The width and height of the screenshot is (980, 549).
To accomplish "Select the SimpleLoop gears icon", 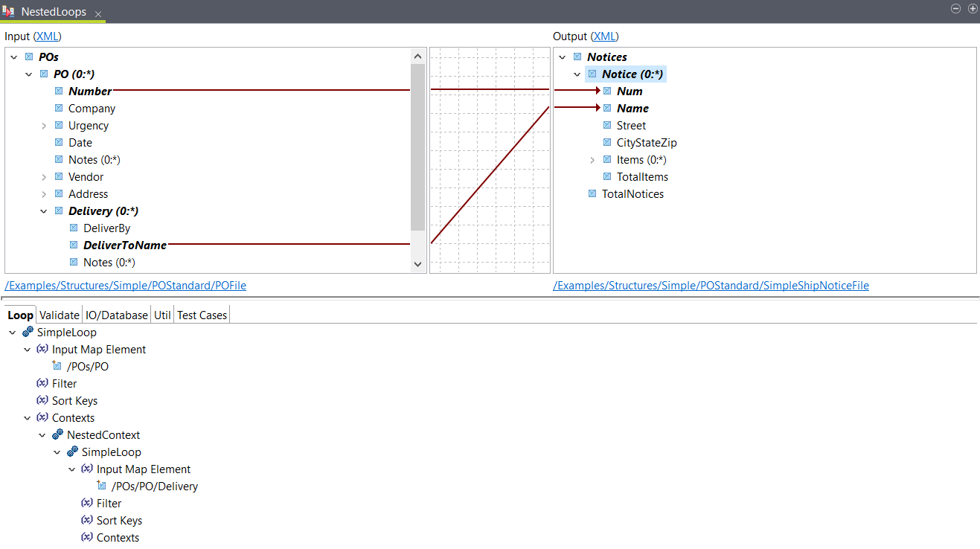I will coord(28,333).
